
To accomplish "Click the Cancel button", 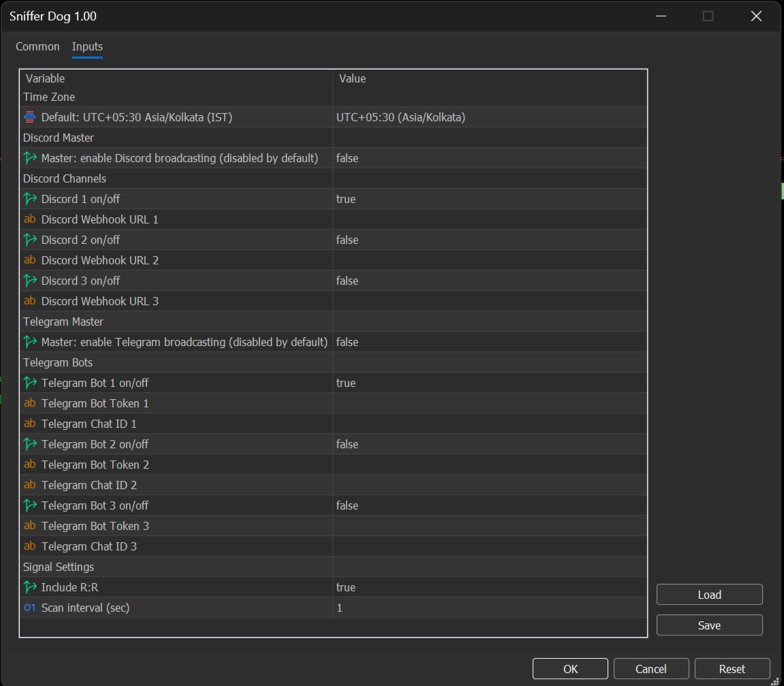I will point(651,669).
